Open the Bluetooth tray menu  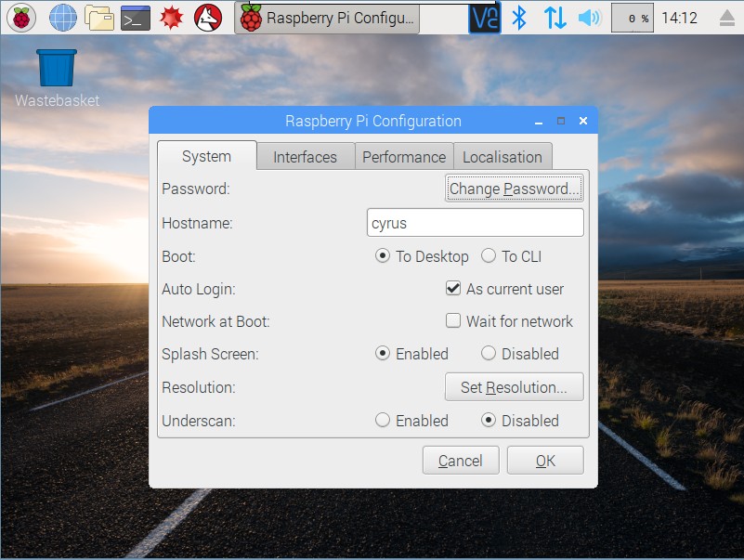click(x=519, y=18)
